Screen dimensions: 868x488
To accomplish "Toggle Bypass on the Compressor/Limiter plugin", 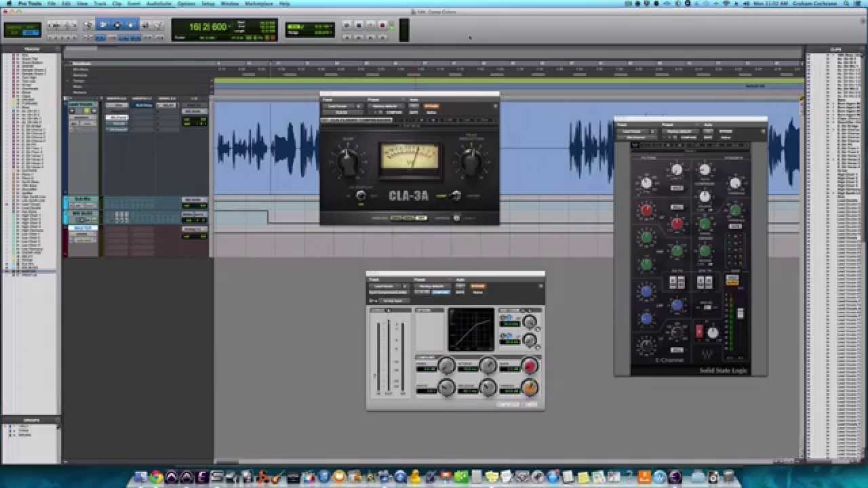I will (x=478, y=286).
